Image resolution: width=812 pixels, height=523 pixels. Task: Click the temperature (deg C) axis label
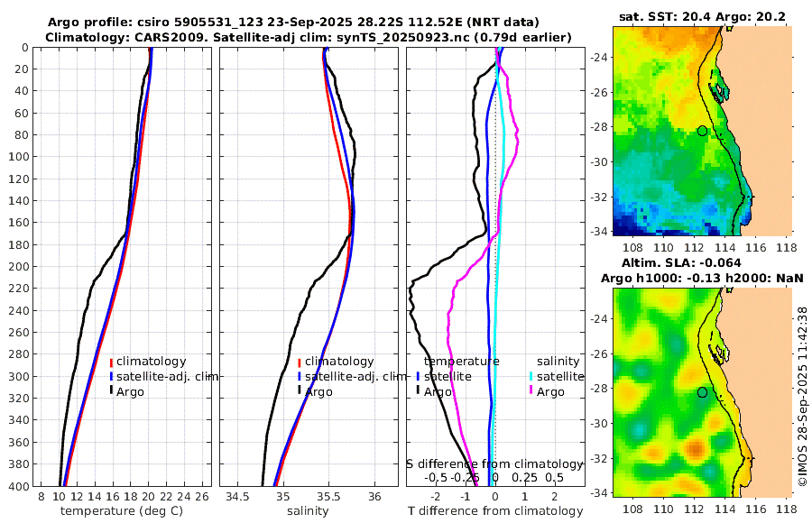tap(122, 511)
